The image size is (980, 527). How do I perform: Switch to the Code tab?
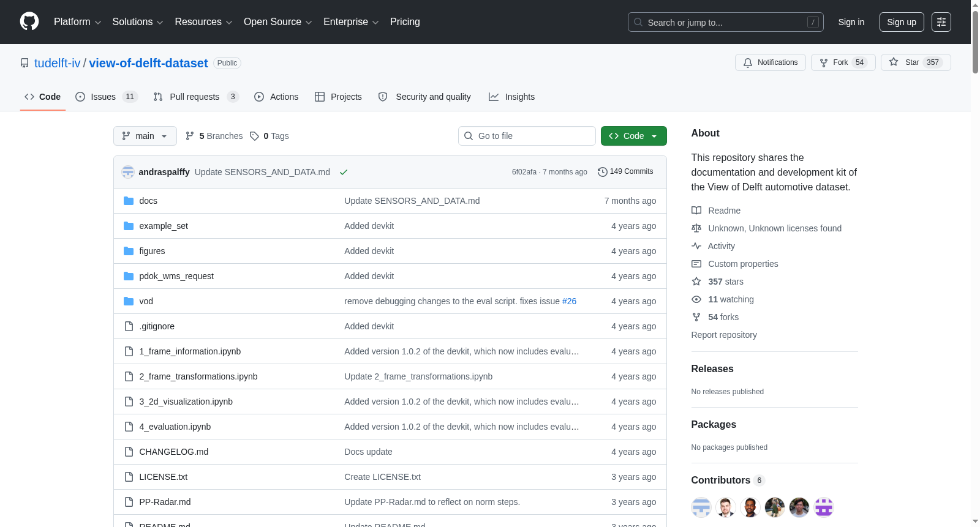[x=43, y=97]
